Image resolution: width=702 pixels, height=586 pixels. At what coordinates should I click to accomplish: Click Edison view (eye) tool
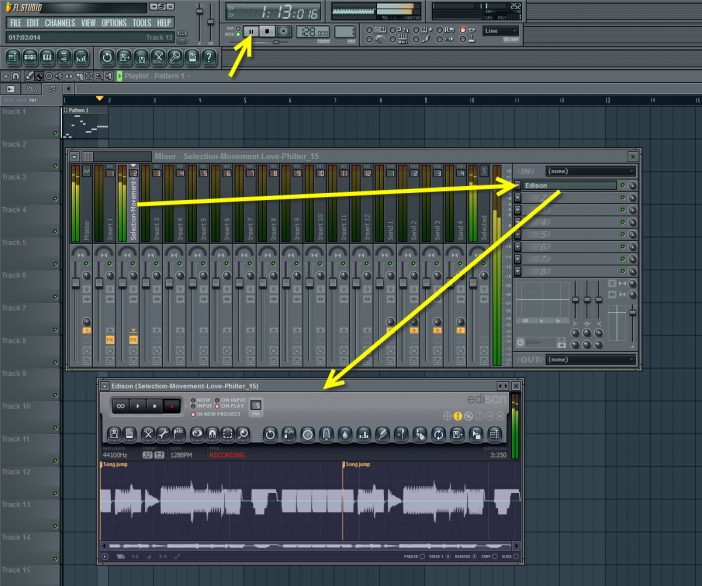point(197,434)
